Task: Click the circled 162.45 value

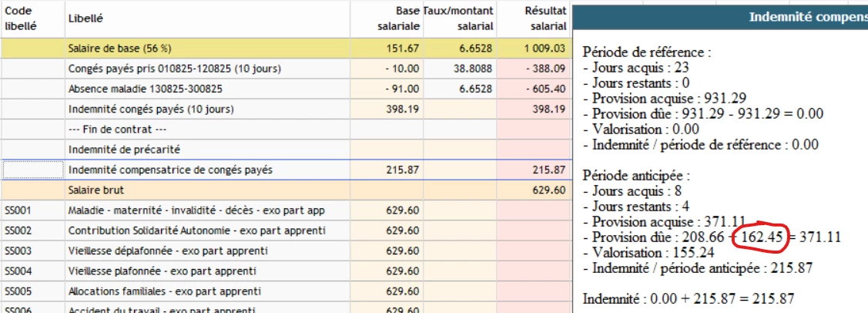Action: (x=759, y=238)
